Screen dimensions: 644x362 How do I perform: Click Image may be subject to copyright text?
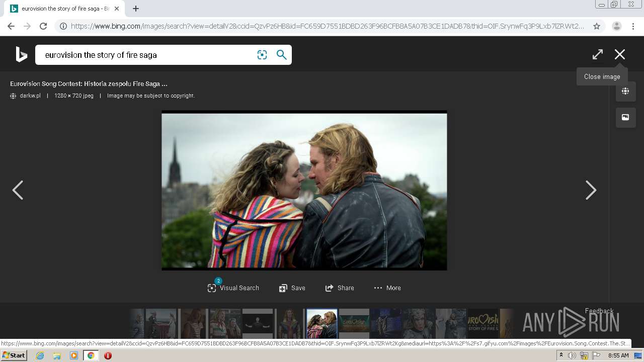[150, 96]
